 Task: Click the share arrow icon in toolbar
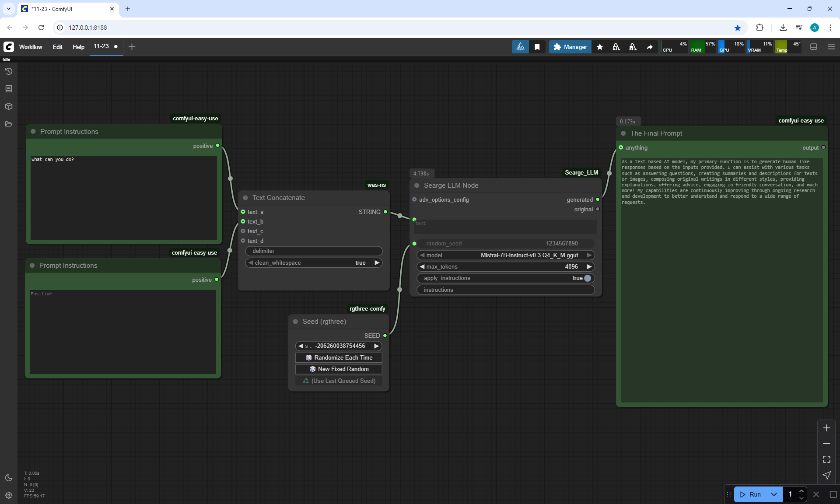coord(650,47)
